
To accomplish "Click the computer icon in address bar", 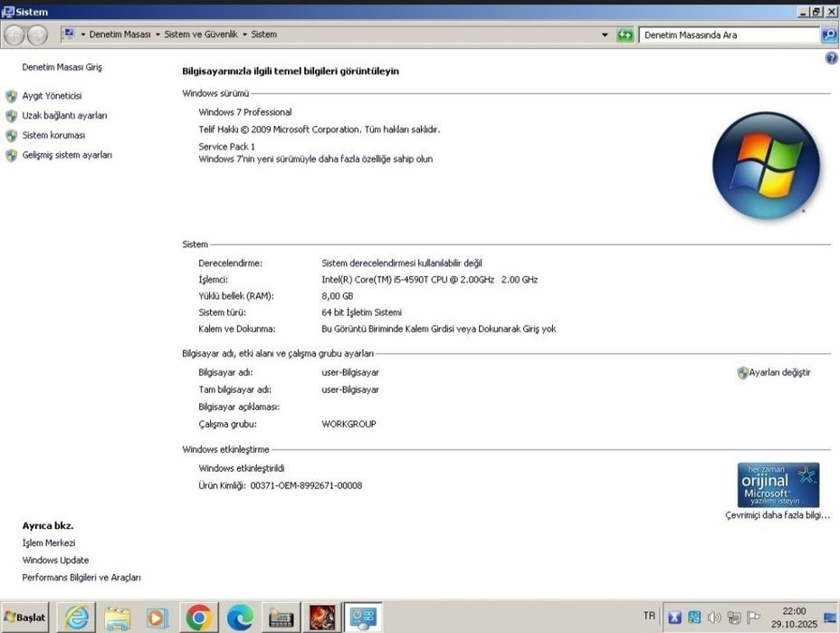I will click(x=69, y=34).
